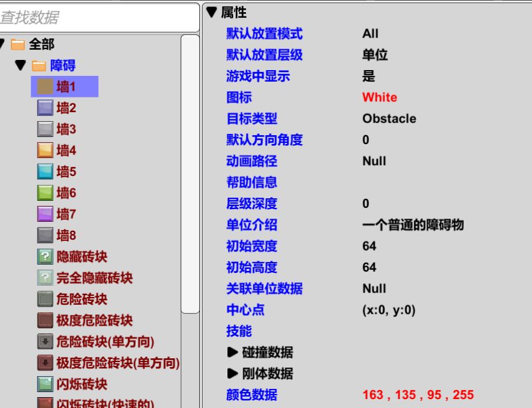Click the 颜色数据 color value 163,135,95,255
The width and height of the screenshot is (532, 408).
coord(417,395)
